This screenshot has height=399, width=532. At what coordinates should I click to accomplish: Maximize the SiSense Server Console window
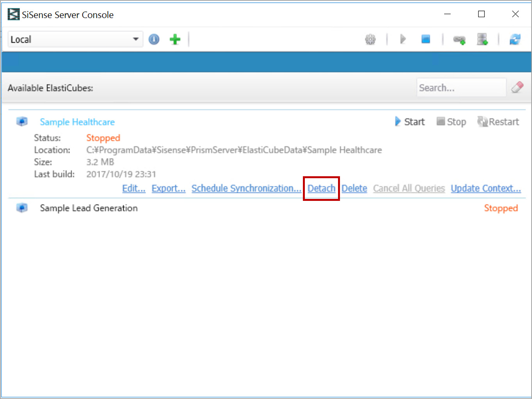click(481, 14)
